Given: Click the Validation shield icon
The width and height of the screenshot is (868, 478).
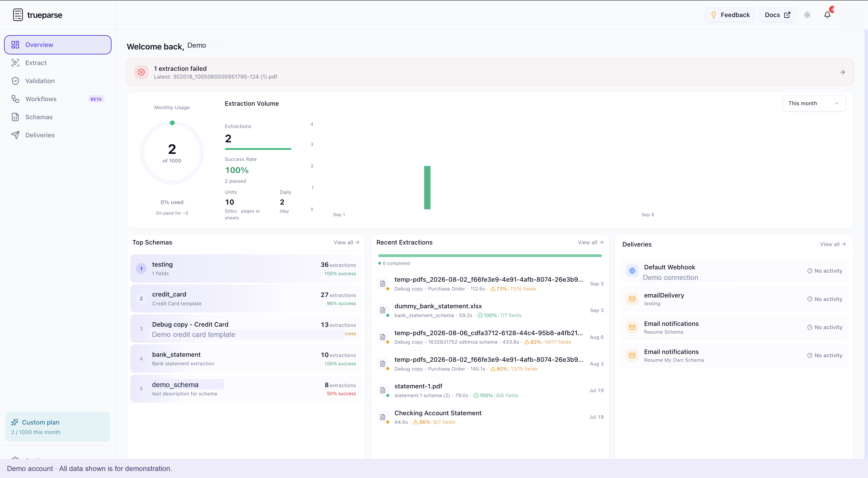Looking at the screenshot, I should 15,81.
